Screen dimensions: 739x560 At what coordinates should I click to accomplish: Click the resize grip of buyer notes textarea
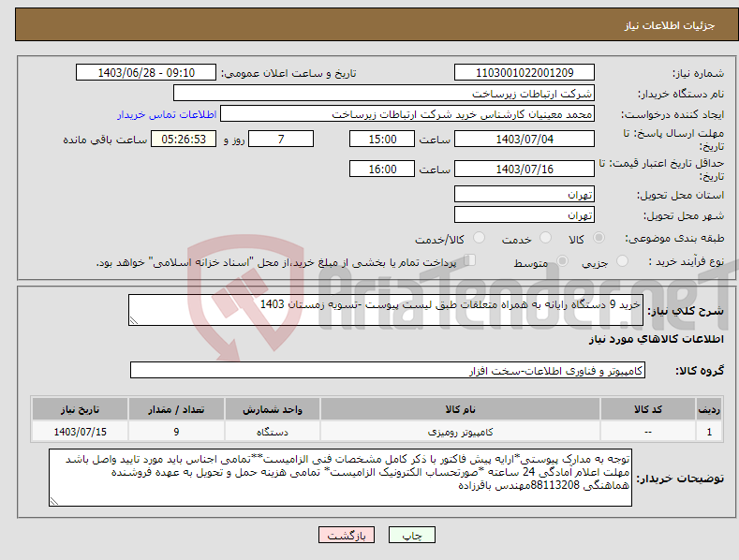point(54,502)
